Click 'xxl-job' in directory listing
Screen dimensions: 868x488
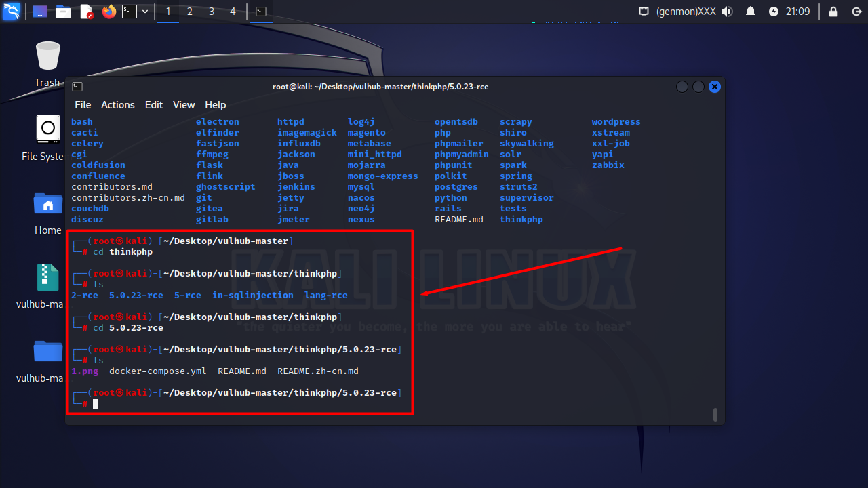[x=611, y=143]
